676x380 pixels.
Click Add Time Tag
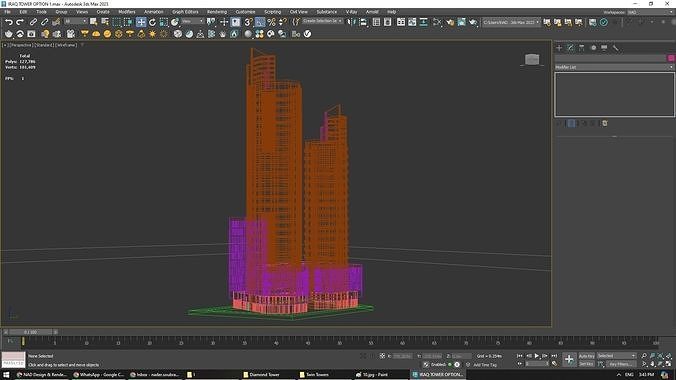pos(485,365)
